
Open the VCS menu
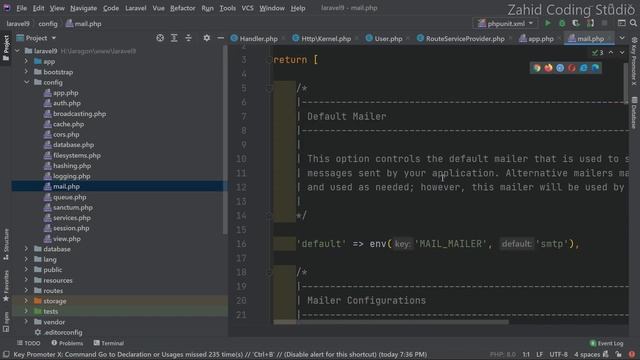[247, 8]
